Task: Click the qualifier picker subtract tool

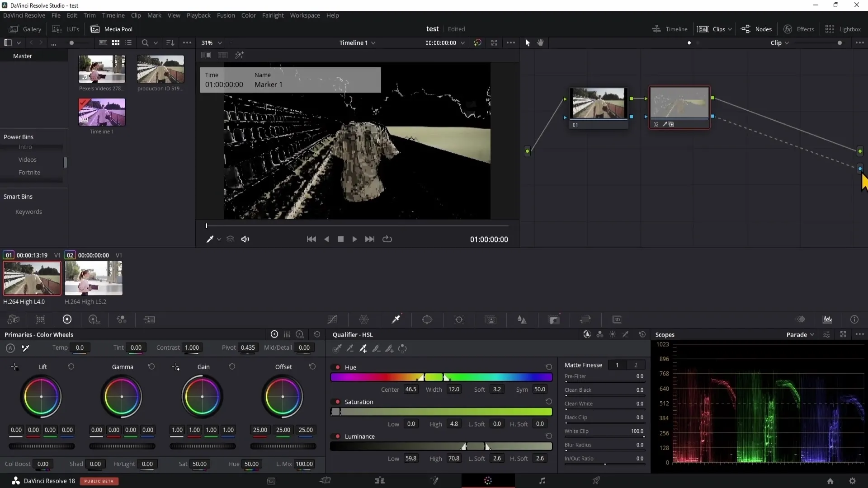Action: [350, 348]
